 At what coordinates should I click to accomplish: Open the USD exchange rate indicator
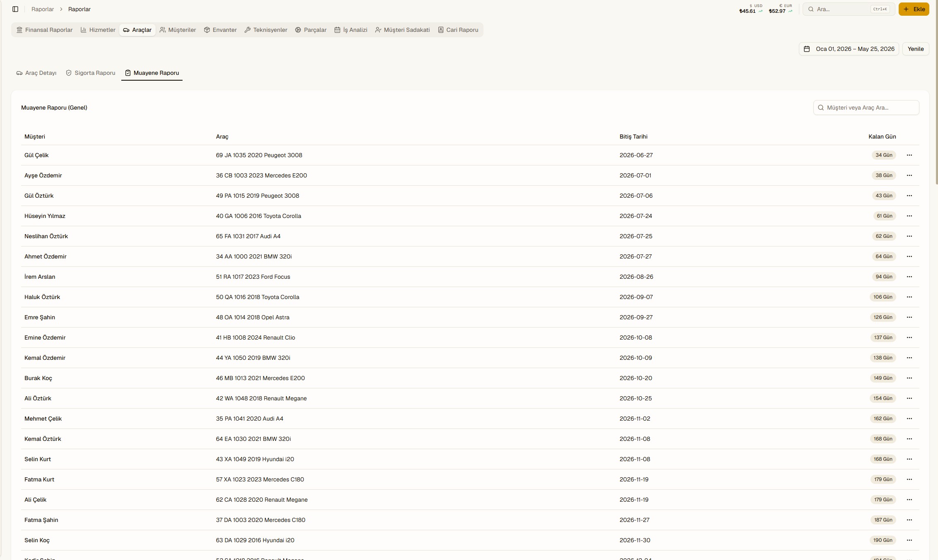[751, 9]
